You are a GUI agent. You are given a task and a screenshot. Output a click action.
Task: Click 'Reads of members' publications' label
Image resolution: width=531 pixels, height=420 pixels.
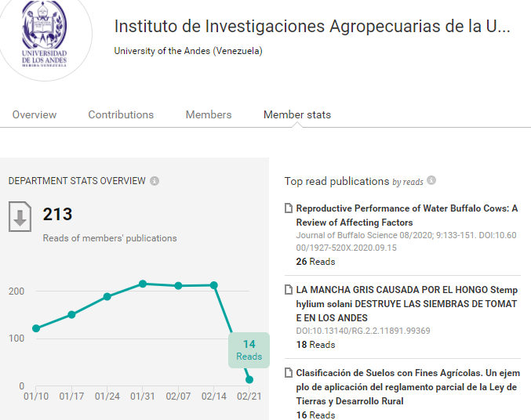click(x=110, y=238)
